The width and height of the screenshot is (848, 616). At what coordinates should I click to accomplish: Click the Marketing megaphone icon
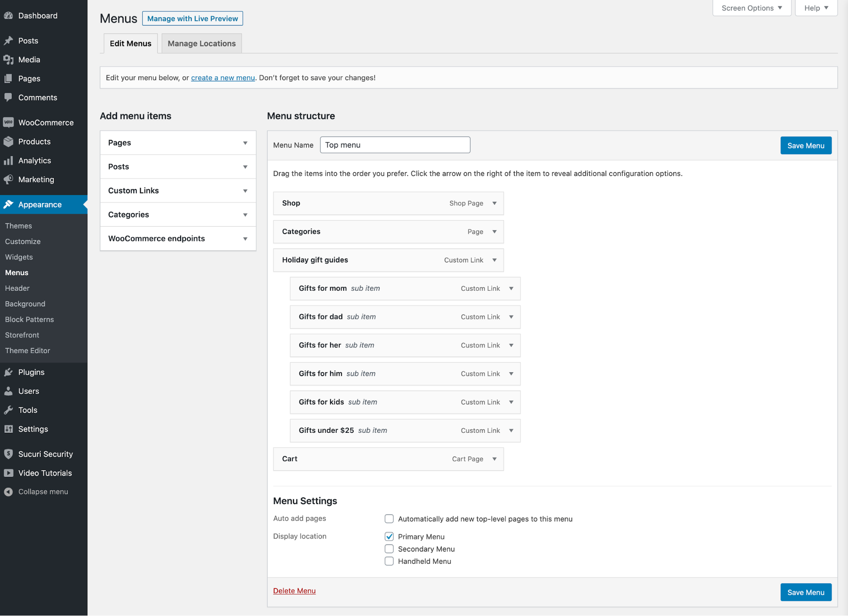pyautogui.click(x=8, y=179)
